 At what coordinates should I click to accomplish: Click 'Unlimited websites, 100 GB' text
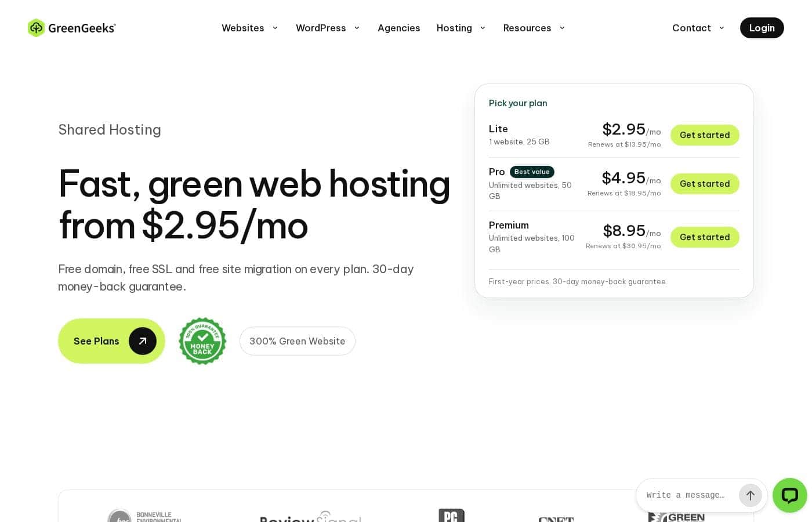click(532, 244)
